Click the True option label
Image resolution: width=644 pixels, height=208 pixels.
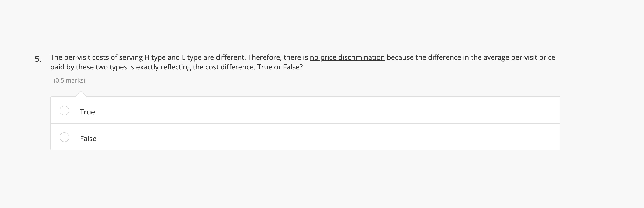[x=87, y=112]
